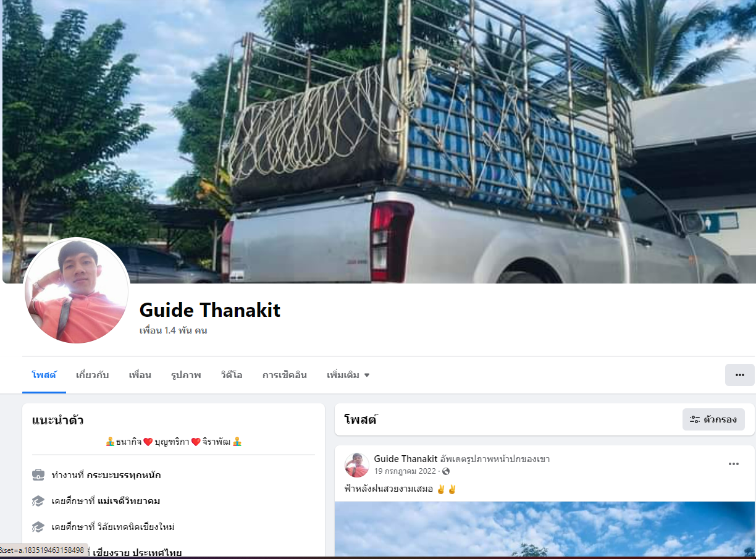
Task: Expand the เพิ่มเติม dropdown tab
Action: point(348,375)
